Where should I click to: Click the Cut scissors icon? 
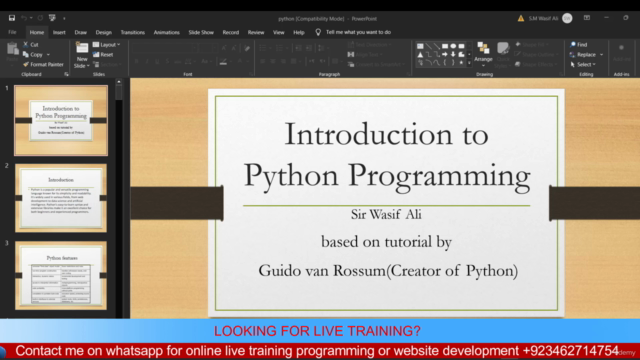click(x=26, y=44)
